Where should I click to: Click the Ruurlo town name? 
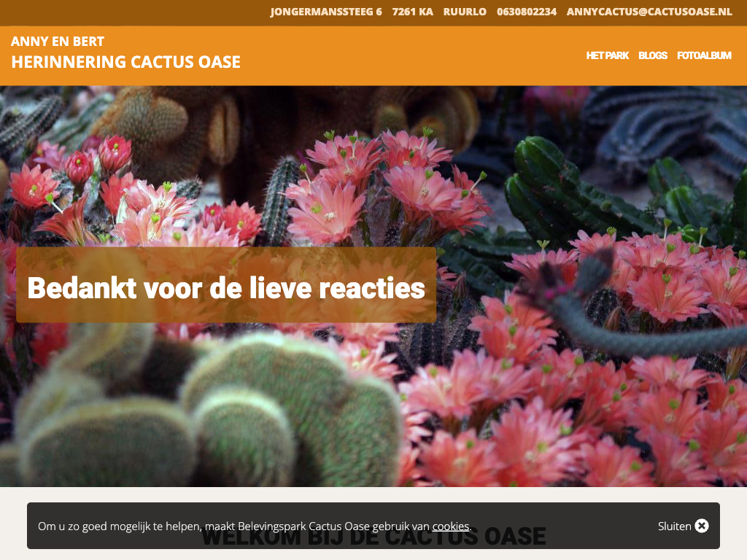pos(465,12)
